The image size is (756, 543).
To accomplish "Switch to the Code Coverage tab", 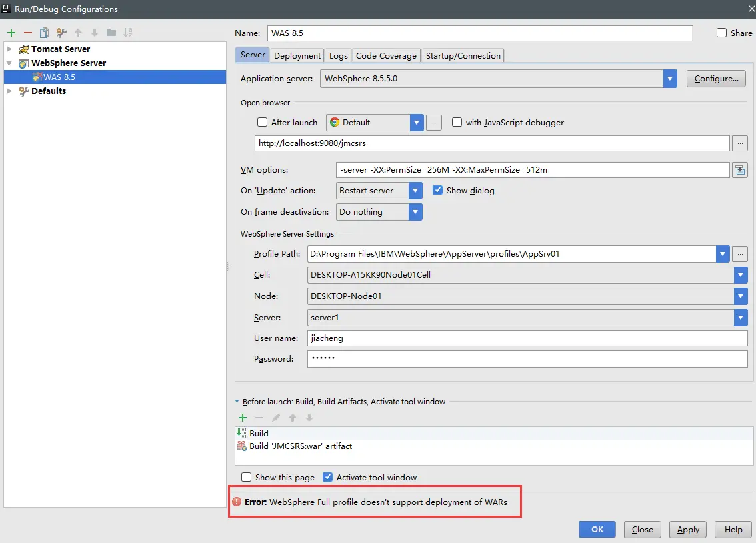I will point(386,56).
